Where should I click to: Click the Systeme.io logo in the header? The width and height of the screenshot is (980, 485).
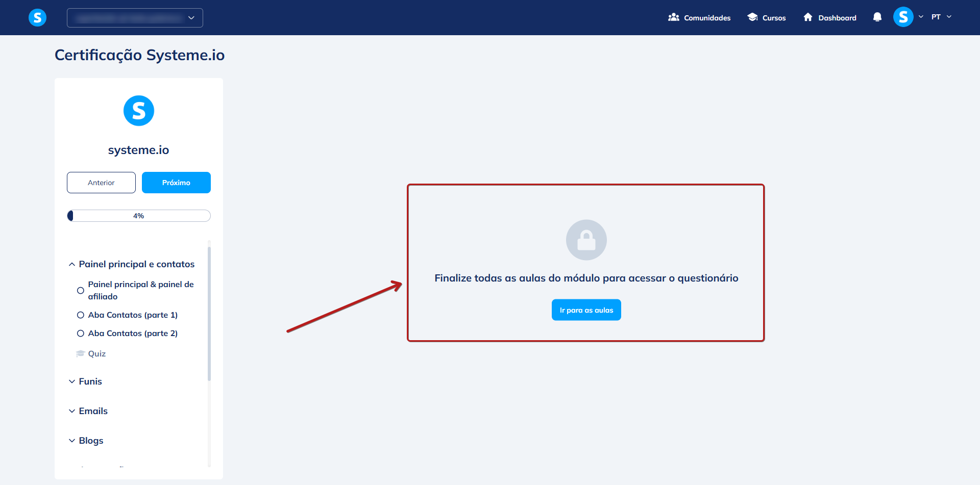[37, 18]
